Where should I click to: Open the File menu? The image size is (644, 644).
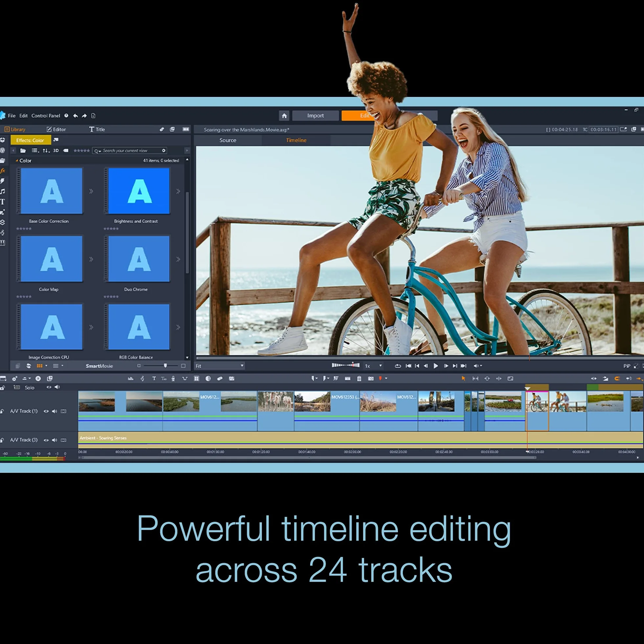pos(12,116)
